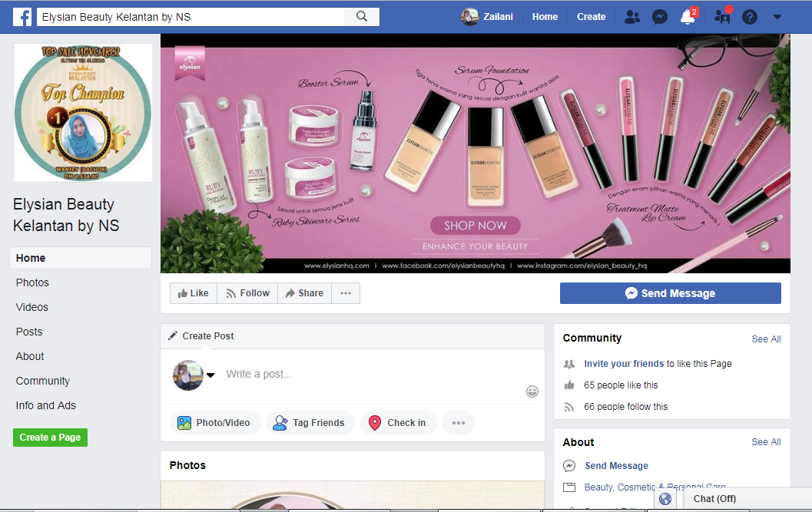This screenshot has height=512, width=812.
Task: Click 65 people like this text
Action: tap(621, 385)
